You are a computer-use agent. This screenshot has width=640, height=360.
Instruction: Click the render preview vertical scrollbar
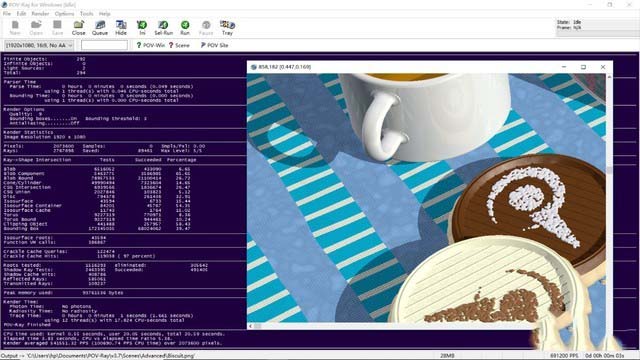pyautogui.click(x=609, y=198)
